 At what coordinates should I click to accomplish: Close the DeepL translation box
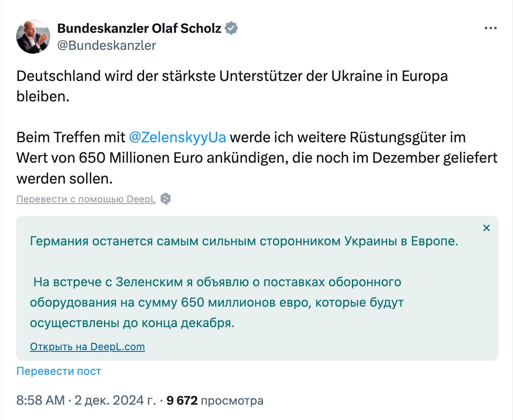click(486, 228)
